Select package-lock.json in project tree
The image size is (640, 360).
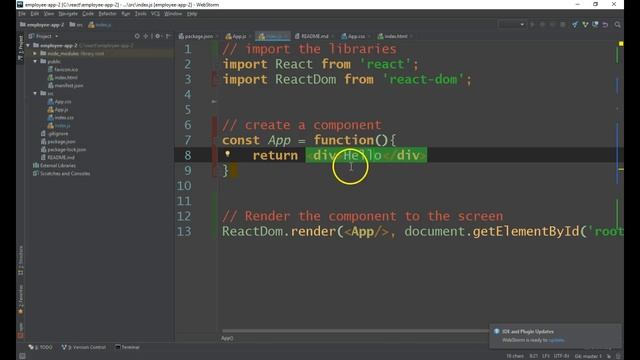[63, 150]
